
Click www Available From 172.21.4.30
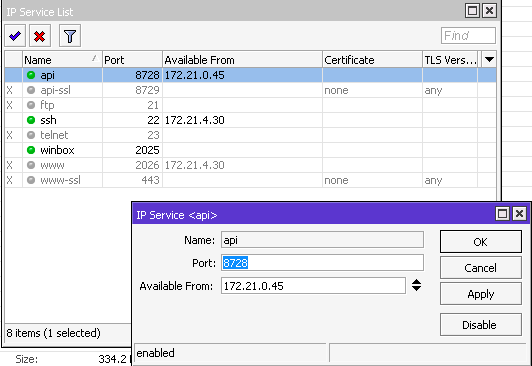tap(194, 165)
